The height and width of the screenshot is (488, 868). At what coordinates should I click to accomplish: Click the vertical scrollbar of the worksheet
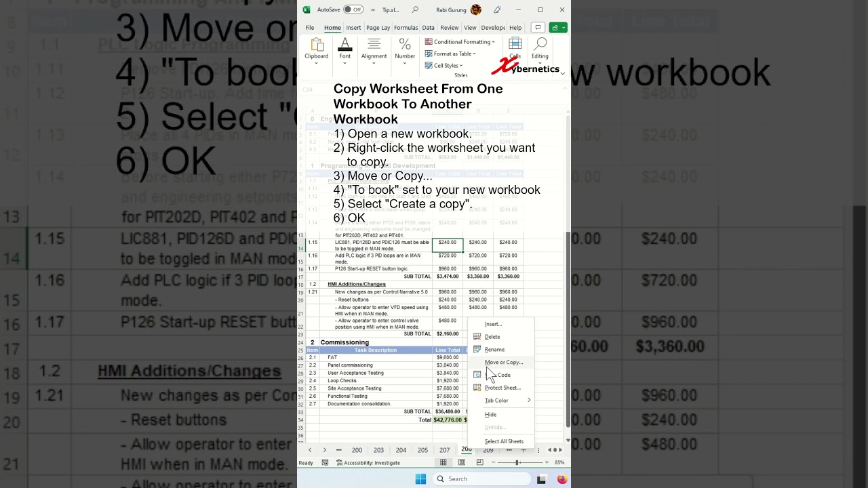coord(568,271)
